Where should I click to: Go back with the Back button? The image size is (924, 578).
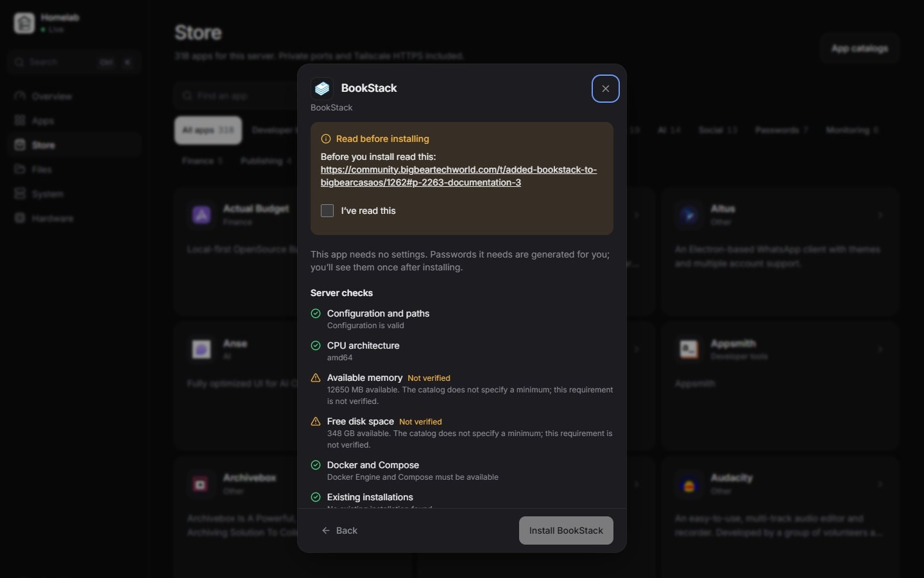339,530
